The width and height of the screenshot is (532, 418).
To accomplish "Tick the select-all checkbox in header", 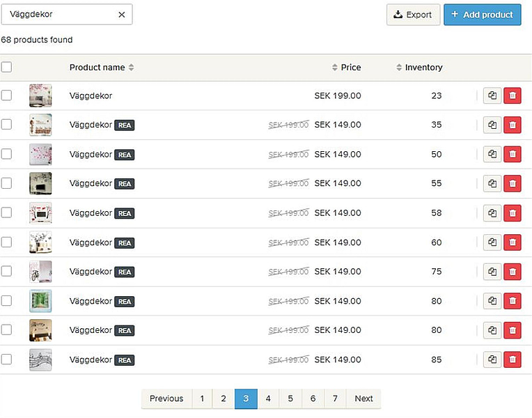I will [6, 68].
